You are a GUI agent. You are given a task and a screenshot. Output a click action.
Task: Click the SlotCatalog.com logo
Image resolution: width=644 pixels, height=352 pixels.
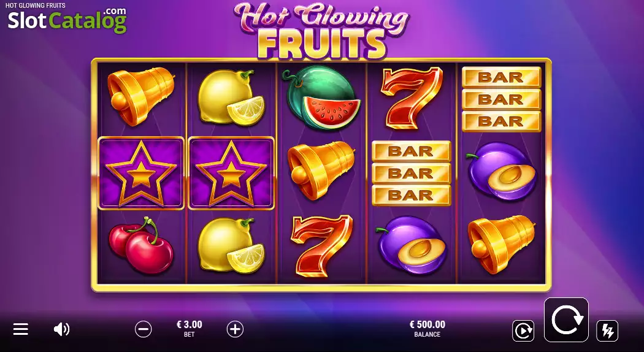pyautogui.click(x=67, y=20)
